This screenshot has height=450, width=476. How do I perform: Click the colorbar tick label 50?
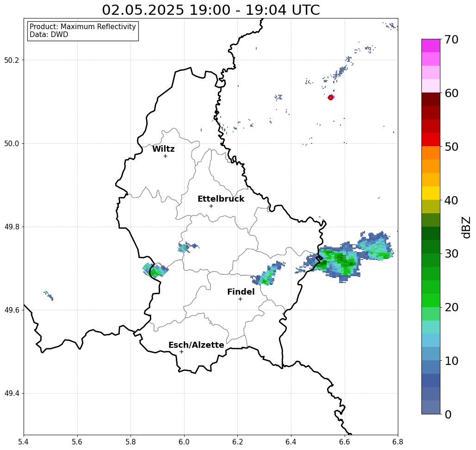[x=451, y=147]
